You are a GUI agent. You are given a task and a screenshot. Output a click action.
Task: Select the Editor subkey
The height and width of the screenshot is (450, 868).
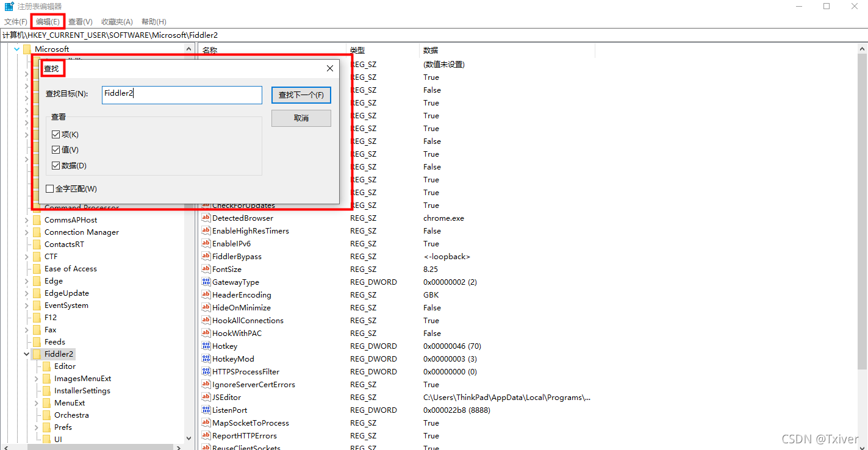tap(65, 366)
